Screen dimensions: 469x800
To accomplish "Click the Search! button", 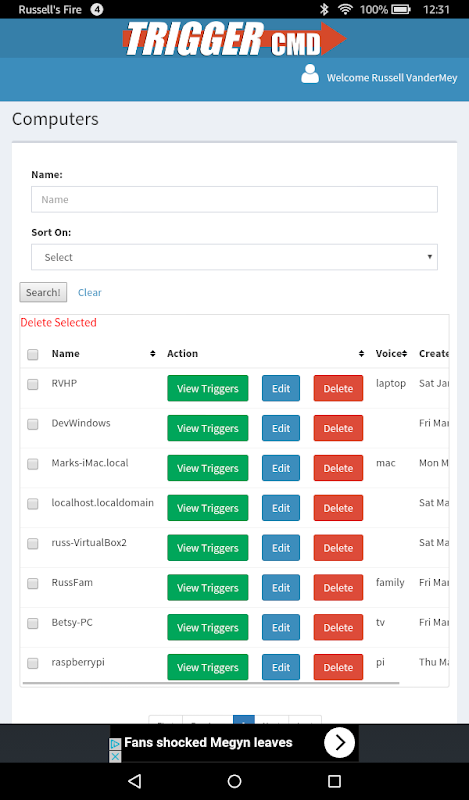I will coord(43,292).
